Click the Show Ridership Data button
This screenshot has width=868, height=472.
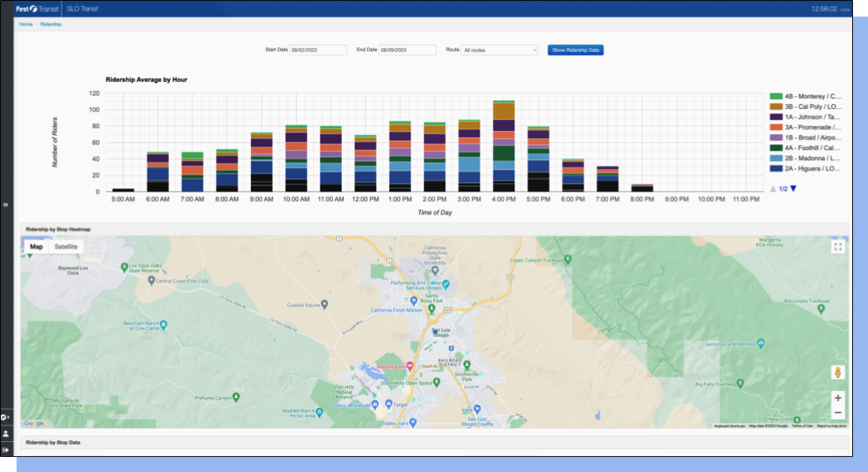click(x=575, y=50)
